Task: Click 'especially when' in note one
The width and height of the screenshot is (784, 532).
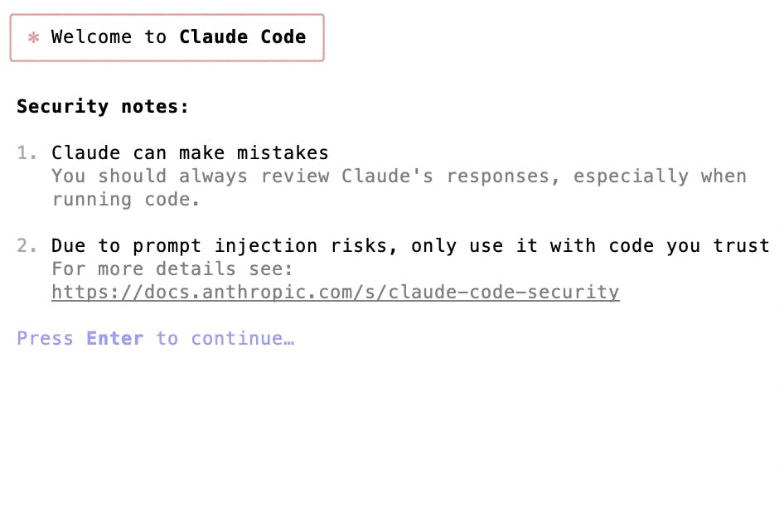Action: (660, 176)
